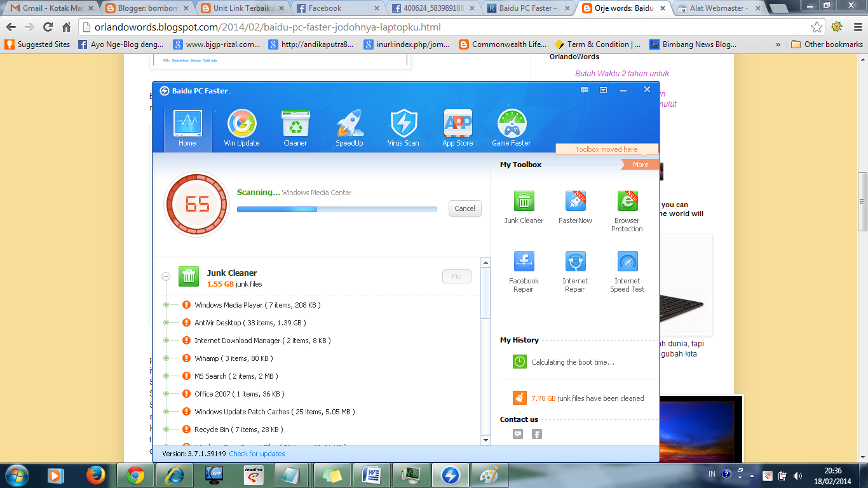Open the Home section in Baidu PC Faster
The image size is (868, 488).
(x=187, y=129)
